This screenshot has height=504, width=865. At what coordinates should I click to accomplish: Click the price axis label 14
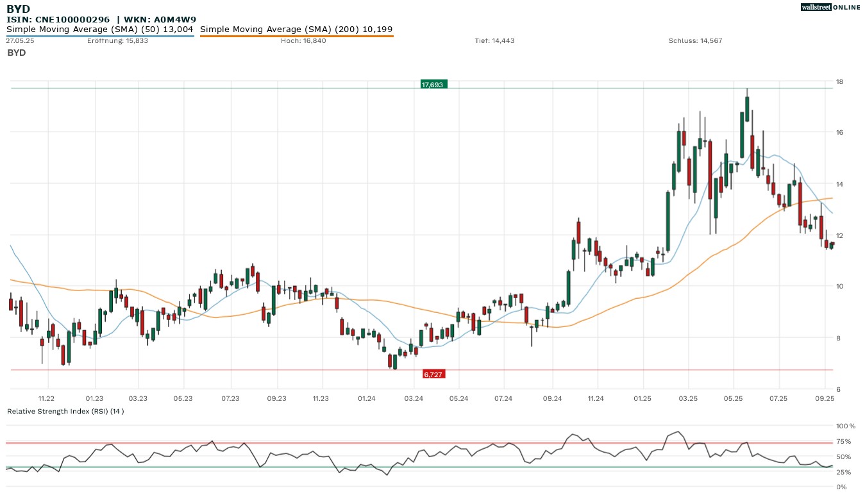coord(839,185)
